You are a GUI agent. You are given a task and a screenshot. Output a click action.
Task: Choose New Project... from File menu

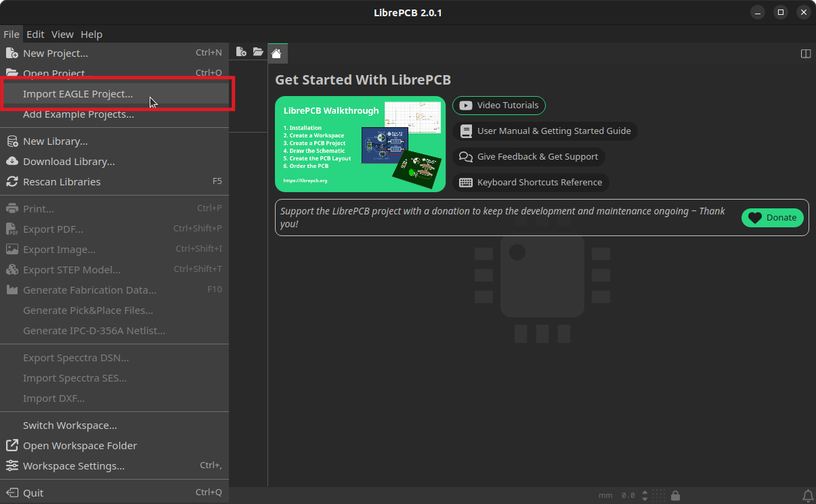coord(114,53)
